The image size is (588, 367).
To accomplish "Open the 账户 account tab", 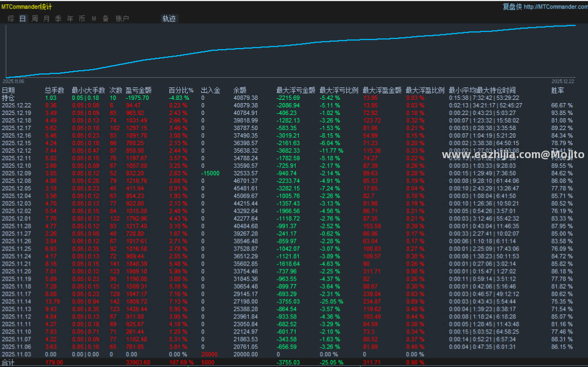I will click(122, 18).
